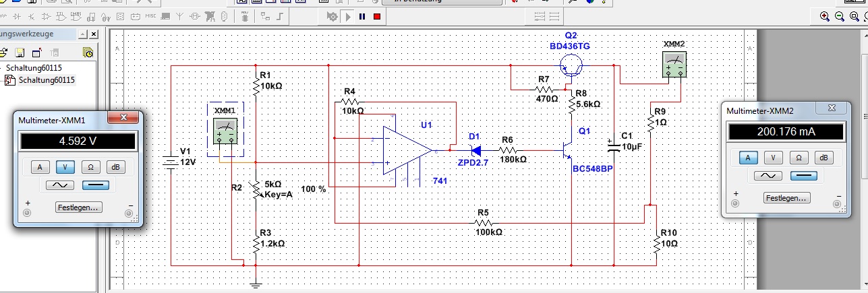Open the TTL component group
Viewport: 868px width, 293px height.
coord(61,17)
